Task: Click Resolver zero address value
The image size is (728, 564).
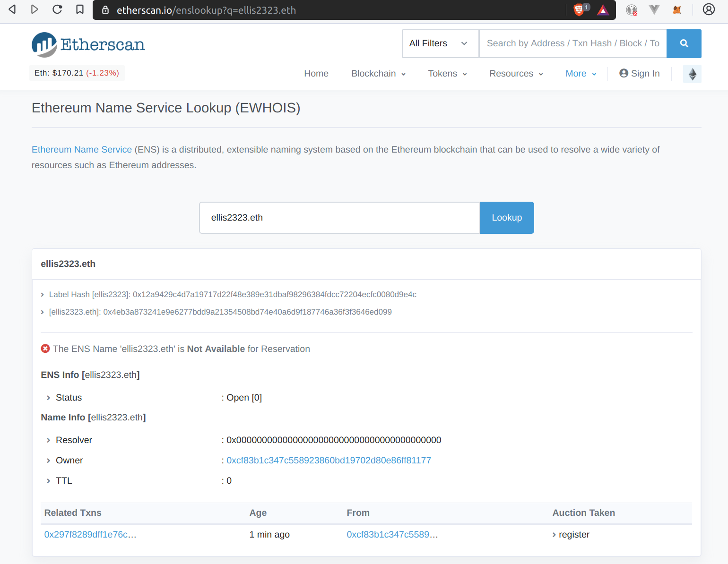Action: point(334,440)
